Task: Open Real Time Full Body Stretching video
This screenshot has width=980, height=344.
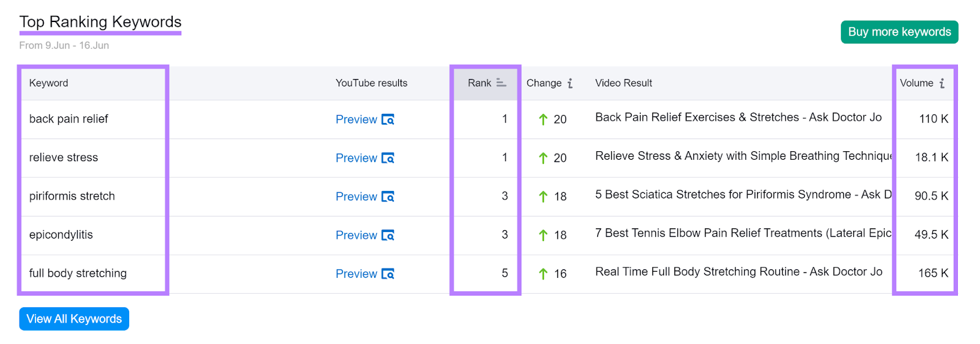Action: pos(739,272)
